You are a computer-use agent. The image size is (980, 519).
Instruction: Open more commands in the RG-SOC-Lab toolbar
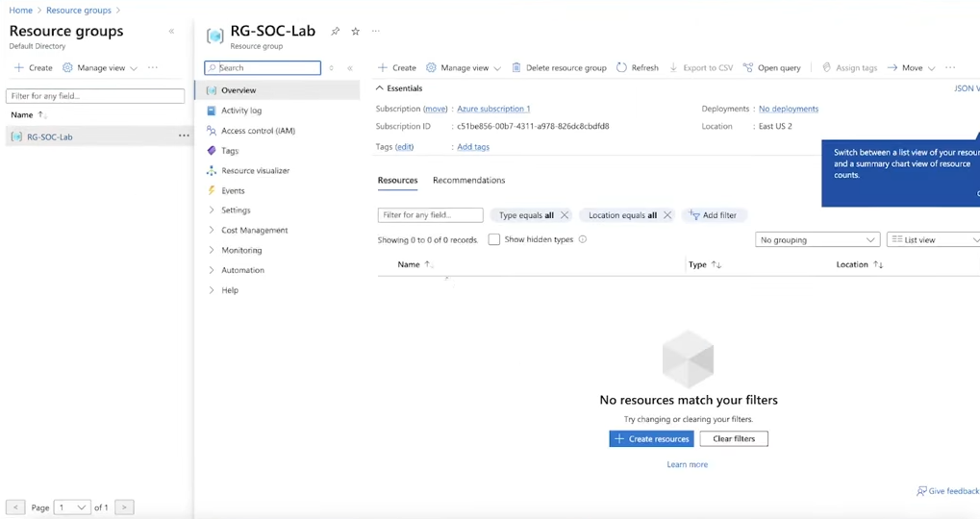coord(950,67)
